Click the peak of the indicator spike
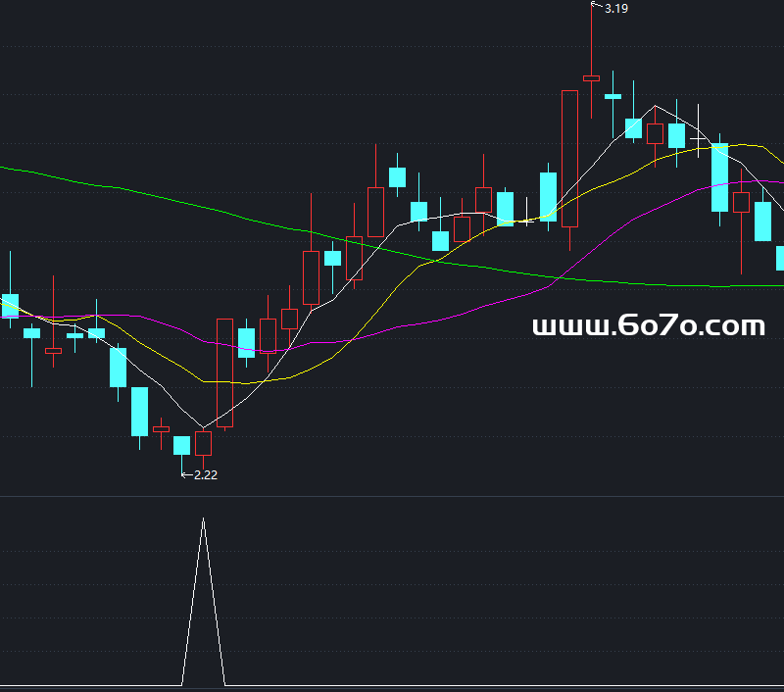This screenshot has height=692, width=784. coord(203,519)
